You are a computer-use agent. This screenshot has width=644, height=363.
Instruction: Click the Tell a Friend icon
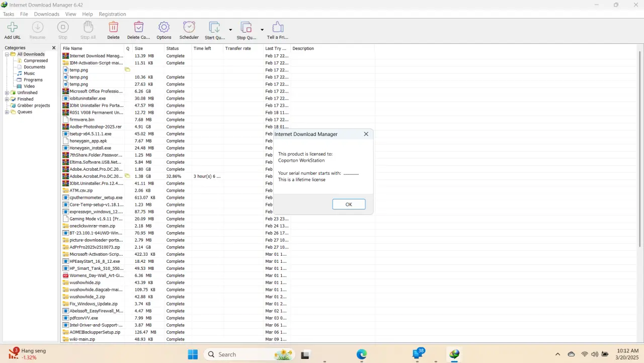pos(278,27)
